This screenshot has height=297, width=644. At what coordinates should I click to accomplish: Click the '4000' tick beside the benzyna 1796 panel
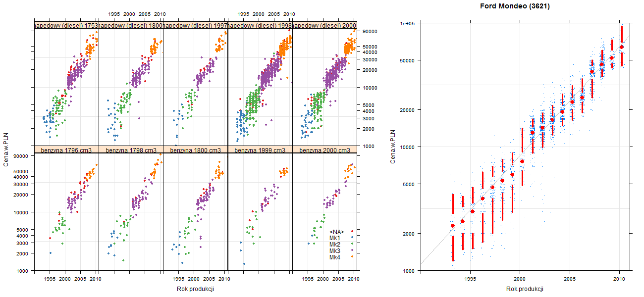(x=22, y=236)
